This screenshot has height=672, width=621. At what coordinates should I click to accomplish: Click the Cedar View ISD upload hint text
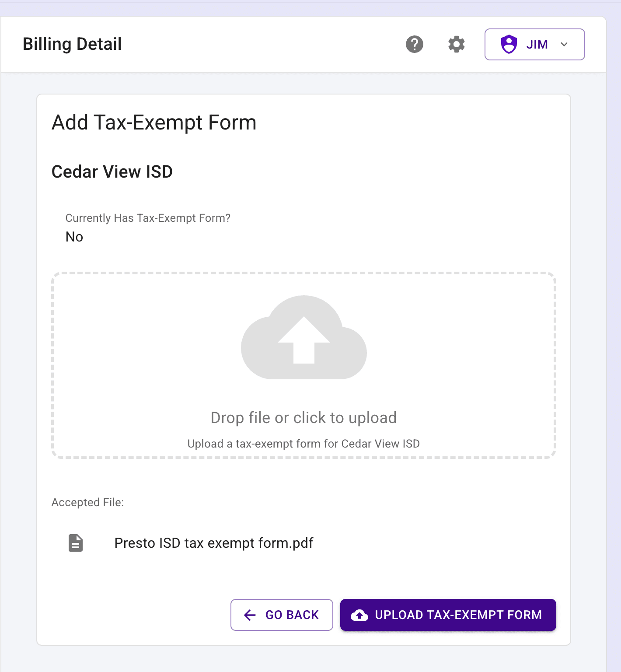coord(304,444)
